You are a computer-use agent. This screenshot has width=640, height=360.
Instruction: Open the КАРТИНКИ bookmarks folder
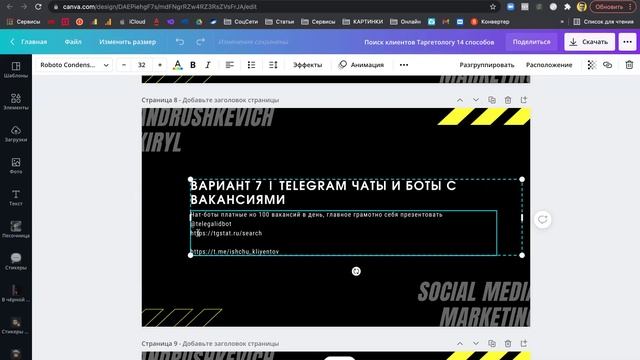click(x=363, y=22)
